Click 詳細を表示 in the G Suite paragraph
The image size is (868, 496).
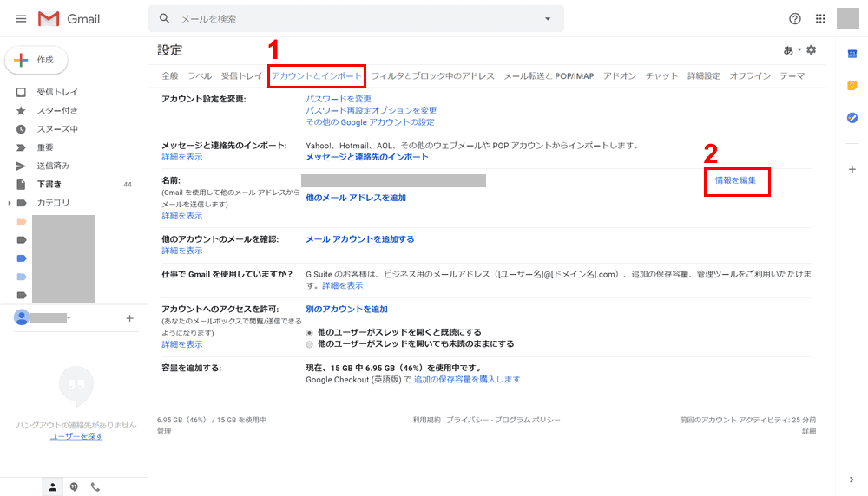[x=343, y=285]
